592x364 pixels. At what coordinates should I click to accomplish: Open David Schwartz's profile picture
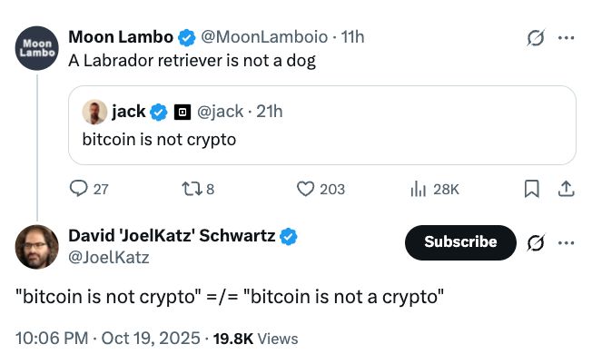click(36, 246)
